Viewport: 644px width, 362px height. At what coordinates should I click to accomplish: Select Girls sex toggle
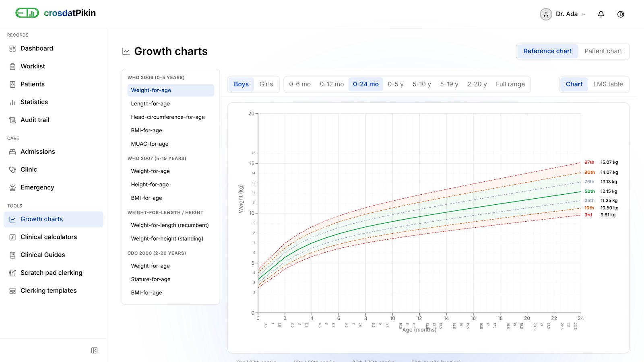tap(266, 84)
